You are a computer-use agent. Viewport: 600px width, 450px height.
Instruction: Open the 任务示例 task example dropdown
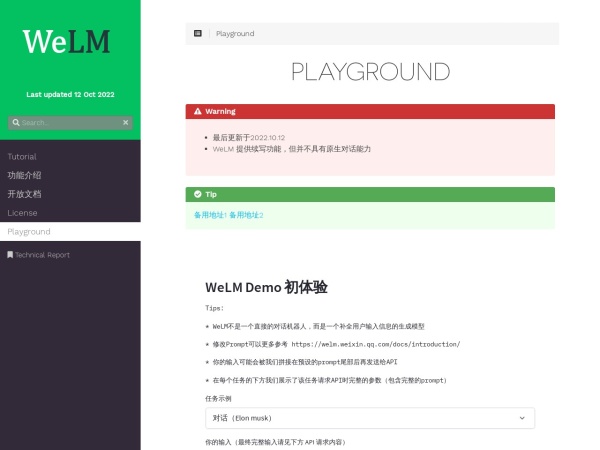(x=369, y=417)
